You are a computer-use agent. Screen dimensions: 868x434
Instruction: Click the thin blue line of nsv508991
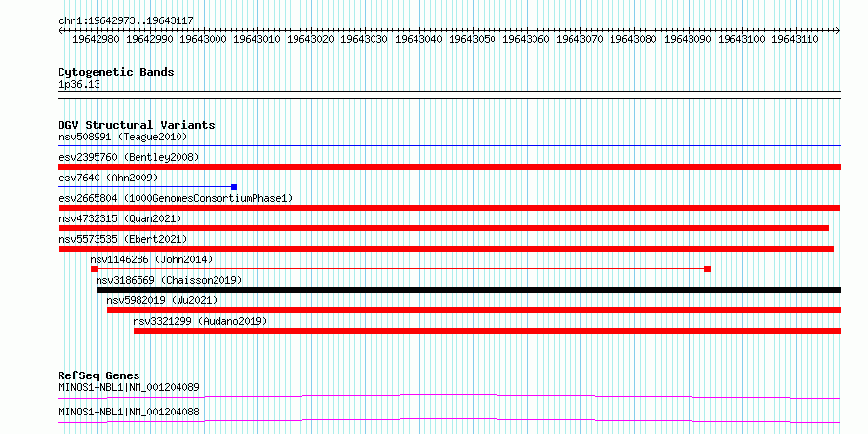[449, 146]
